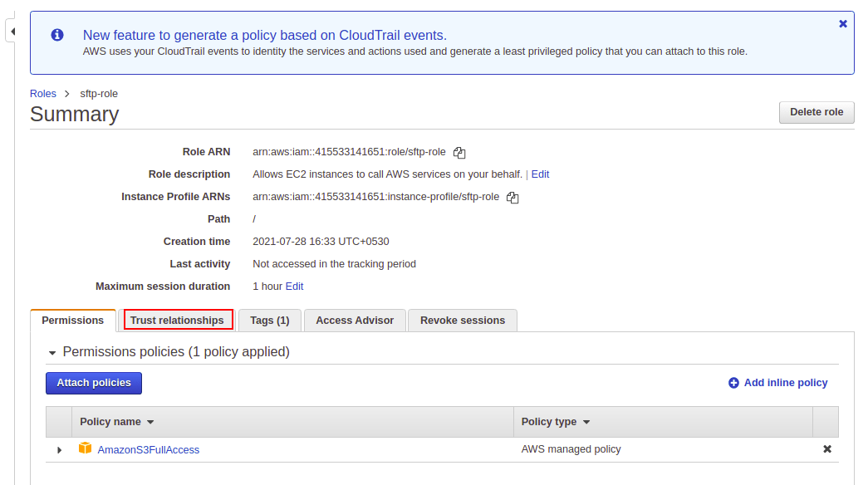
Task: Go back to Roles breadcrumb
Action: tap(43, 94)
